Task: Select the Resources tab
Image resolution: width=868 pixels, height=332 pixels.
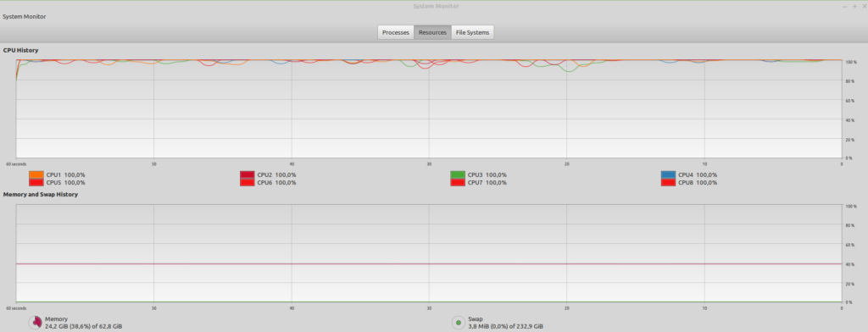Action: pos(432,33)
